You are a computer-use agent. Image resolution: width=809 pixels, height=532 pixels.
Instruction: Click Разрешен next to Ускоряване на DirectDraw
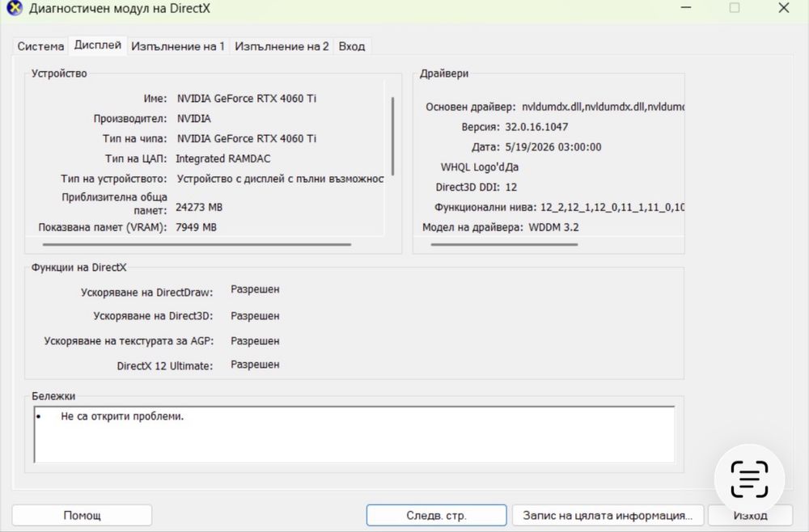255,289
